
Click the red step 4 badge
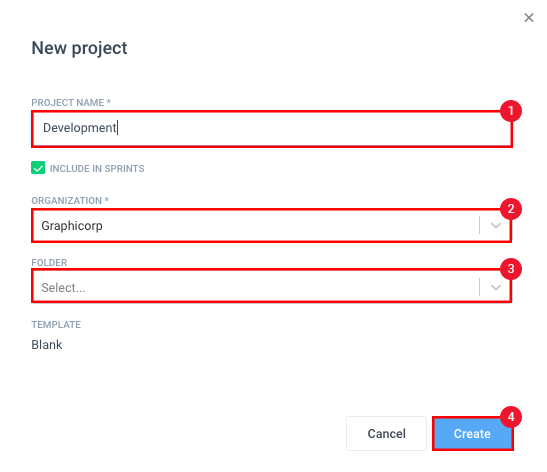pos(511,417)
